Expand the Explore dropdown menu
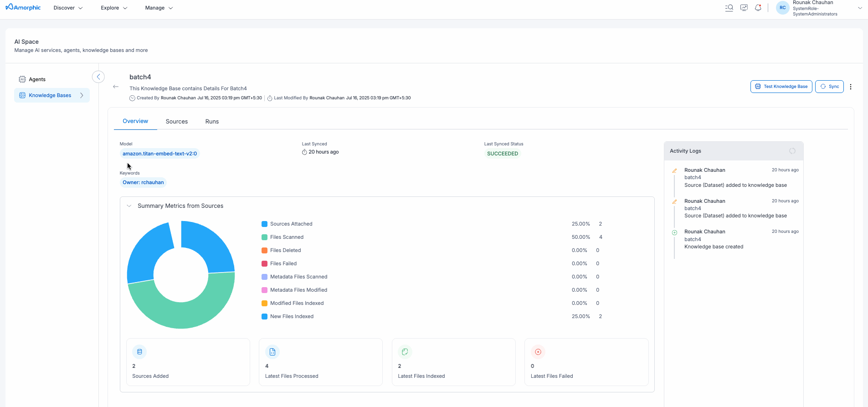This screenshot has width=868, height=407. point(114,8)
